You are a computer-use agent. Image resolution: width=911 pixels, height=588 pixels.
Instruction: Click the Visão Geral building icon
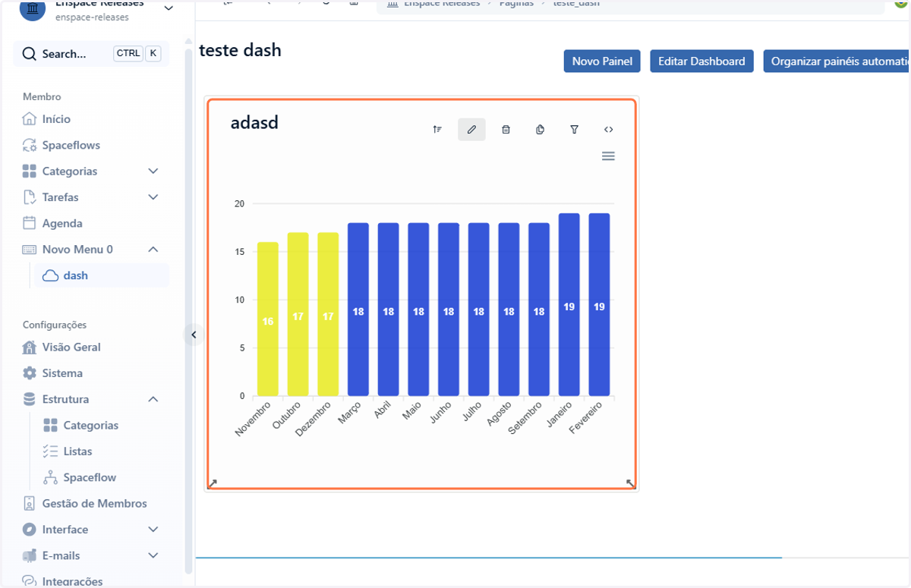coord(29,347)
